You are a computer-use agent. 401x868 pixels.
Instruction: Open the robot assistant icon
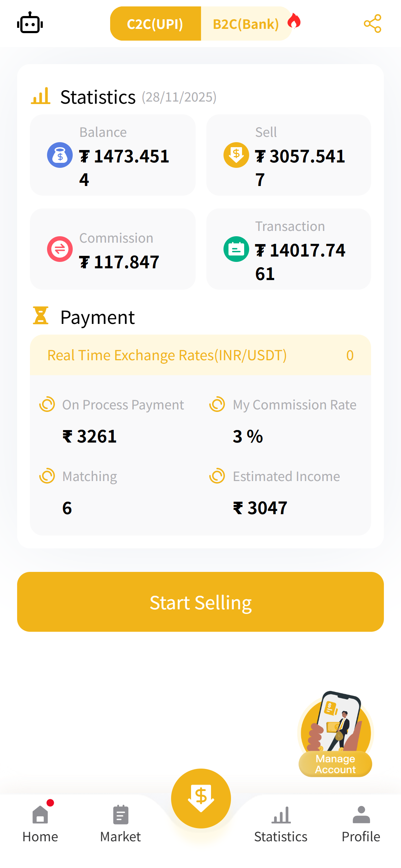click(30, 24)
